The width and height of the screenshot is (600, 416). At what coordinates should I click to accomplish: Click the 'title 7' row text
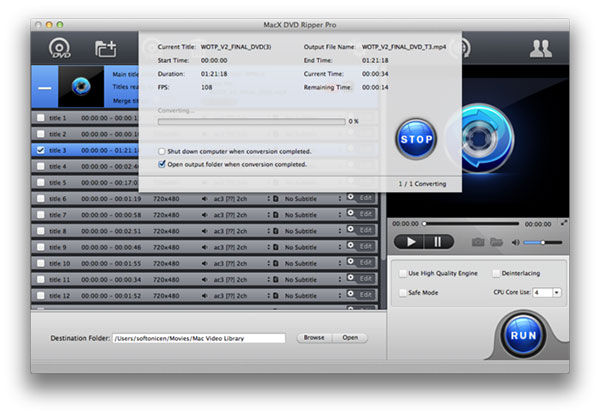pos(58,215)
